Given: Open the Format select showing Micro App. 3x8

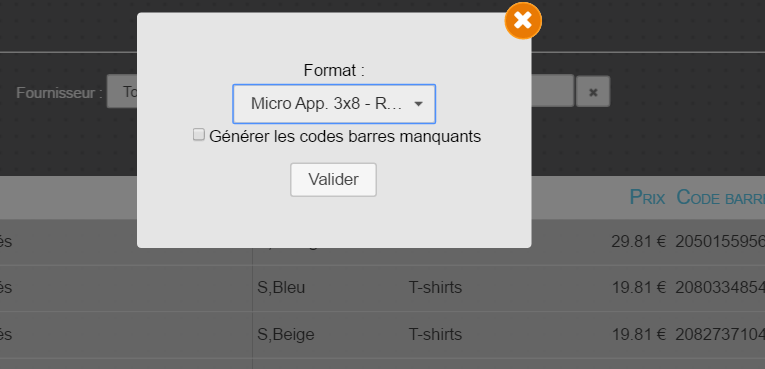Looking at the screenshot, I should (x=334, y=103).
